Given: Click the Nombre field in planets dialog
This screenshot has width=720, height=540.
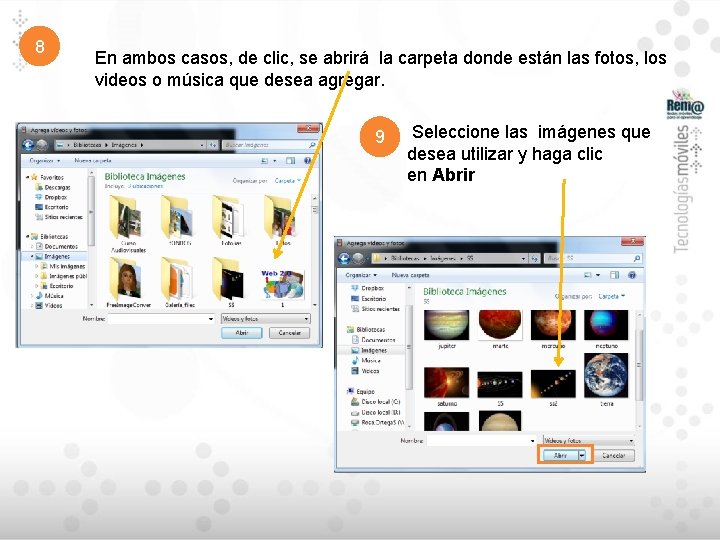Looking at the screenshot, I should pos(482,440).
